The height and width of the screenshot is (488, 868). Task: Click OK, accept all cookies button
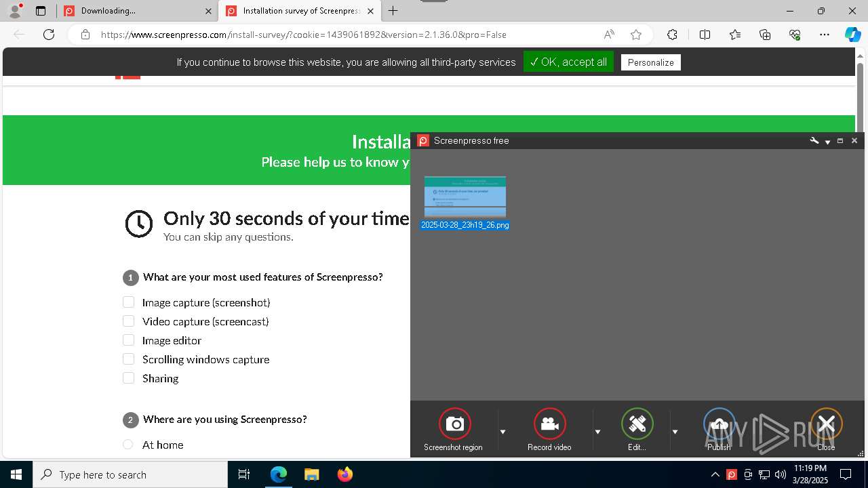568,62
